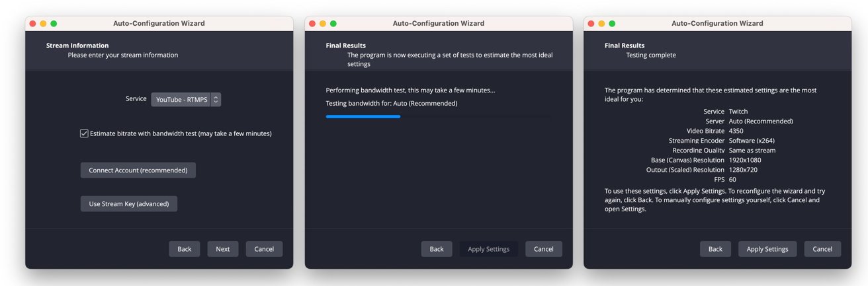Click Back in Stream Information wizard
This screenshot has height=286, width=868.
click(x=185, y=249)
